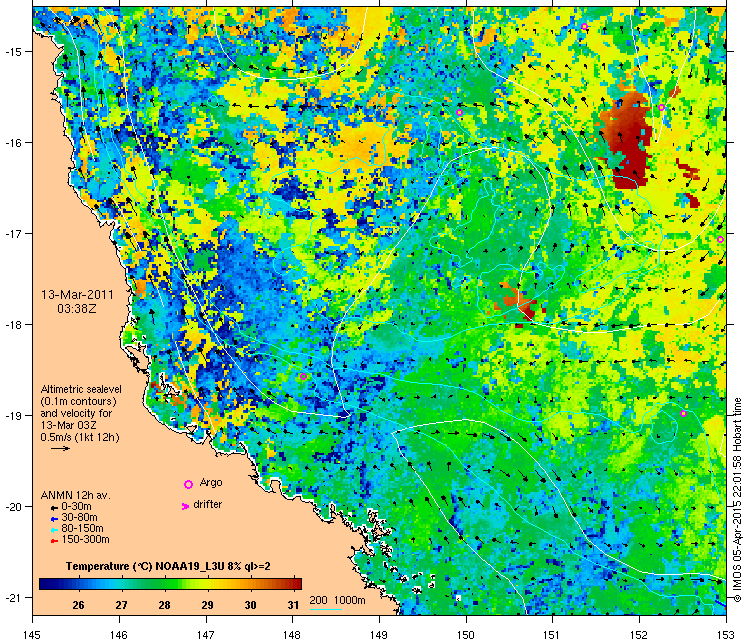This screenshot has width=750, height=640.
Task: Click the 'drifter' legend label
Action: pos(208,504)
